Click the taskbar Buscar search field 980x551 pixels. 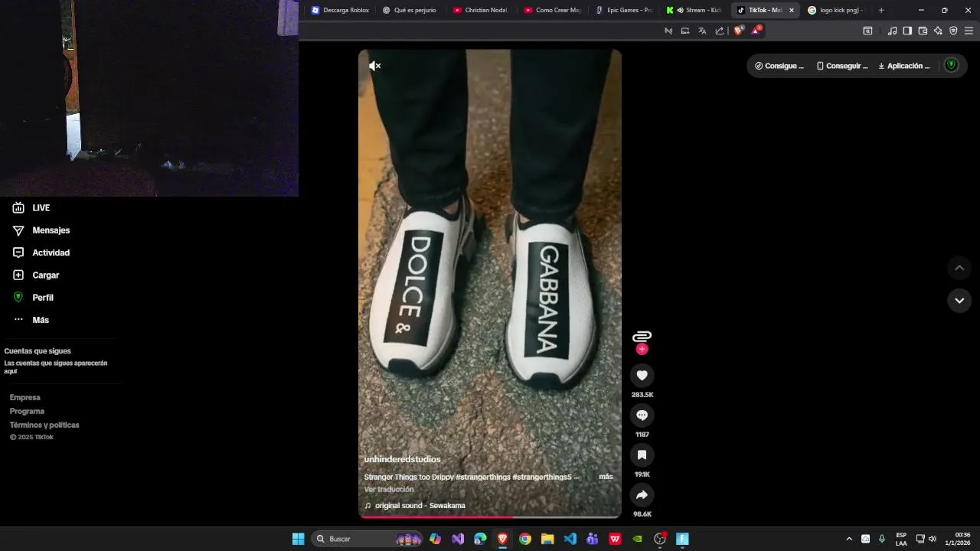(x=367, y=539)
